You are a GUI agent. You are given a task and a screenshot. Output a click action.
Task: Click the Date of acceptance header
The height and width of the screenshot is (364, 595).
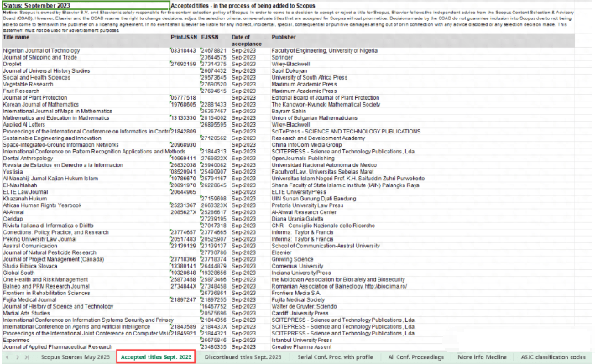click(247, 40)
